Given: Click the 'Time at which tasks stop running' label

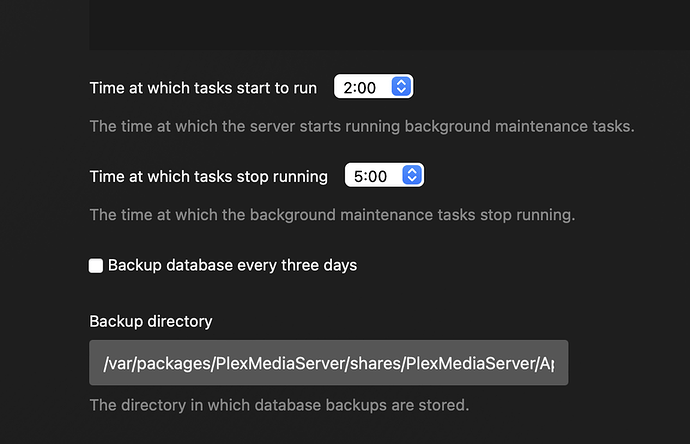Looking at the screenshot, I should (x=208, y=176).
